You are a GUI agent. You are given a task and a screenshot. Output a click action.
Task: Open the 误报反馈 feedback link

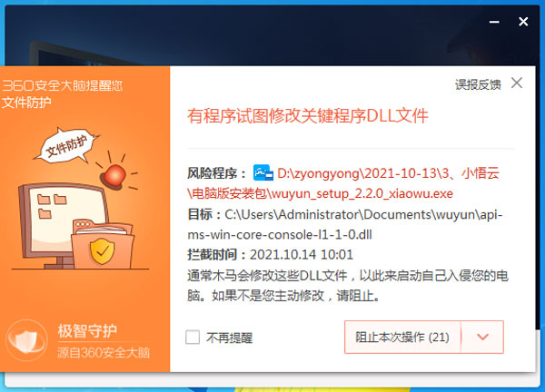[478, 84]
